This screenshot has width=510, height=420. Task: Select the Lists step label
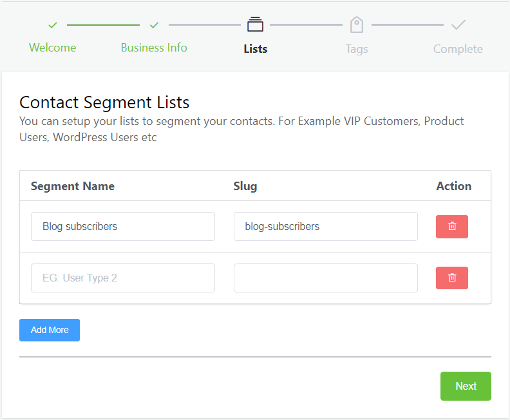pos(255,49)
